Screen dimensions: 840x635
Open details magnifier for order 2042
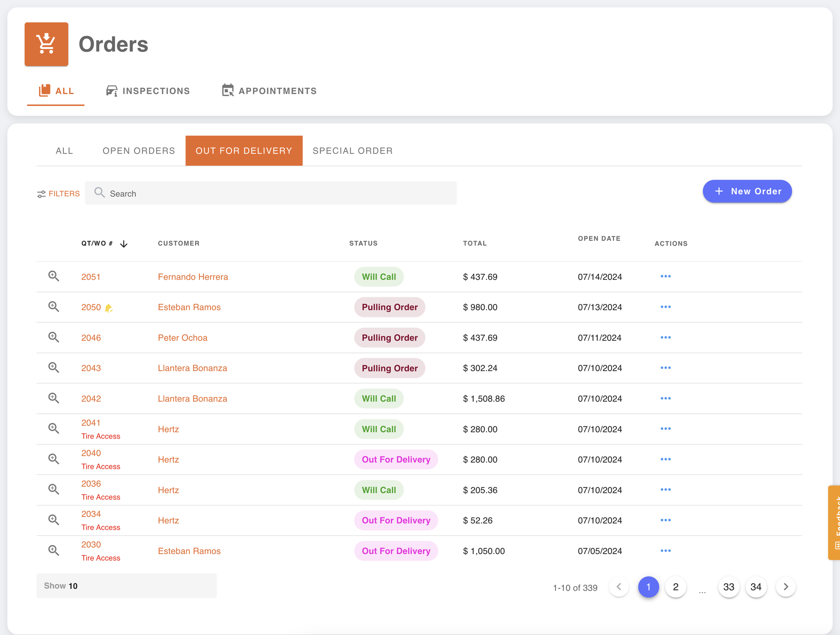point(54,398)
